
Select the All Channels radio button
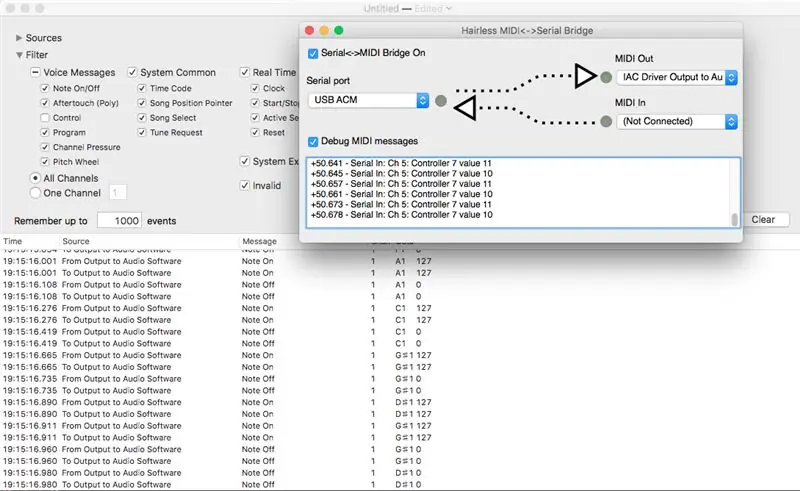click(x=35, y=178)
